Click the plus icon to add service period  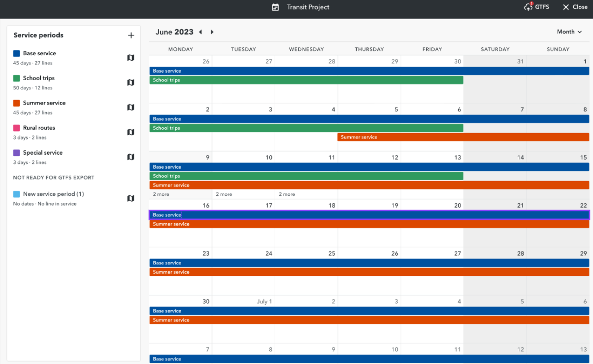tap(131, 35)
